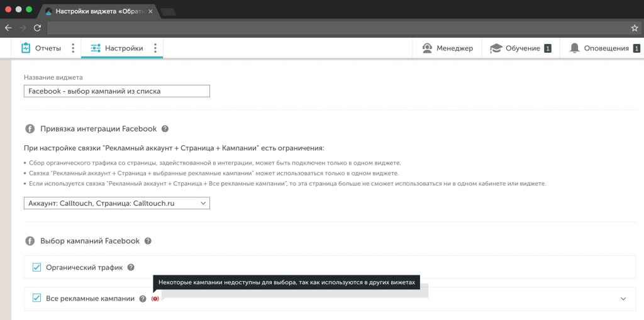Click the Все рекламные кампании label
The width and height of the screenshot is (644, 320).
click(x=91, y=299)
